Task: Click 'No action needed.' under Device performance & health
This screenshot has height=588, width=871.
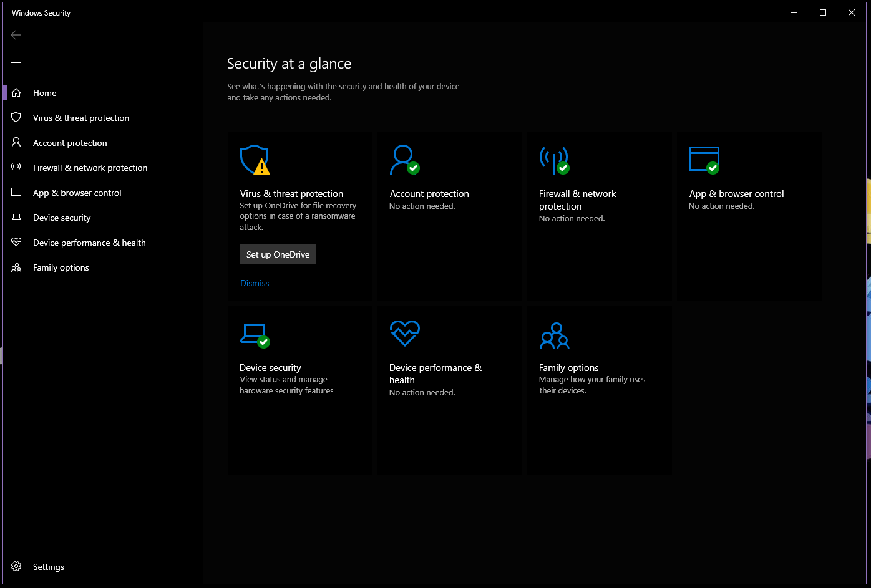Action: [x=422, y=393]
